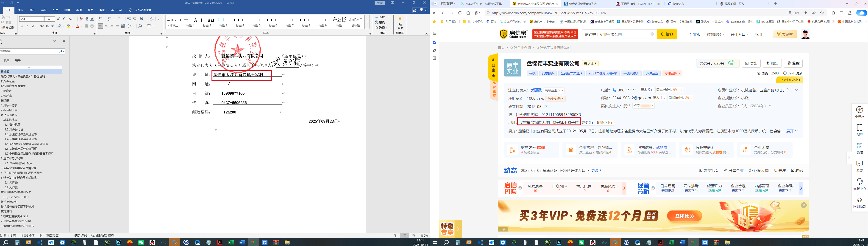Go to the browser home page

click(468, 13)
